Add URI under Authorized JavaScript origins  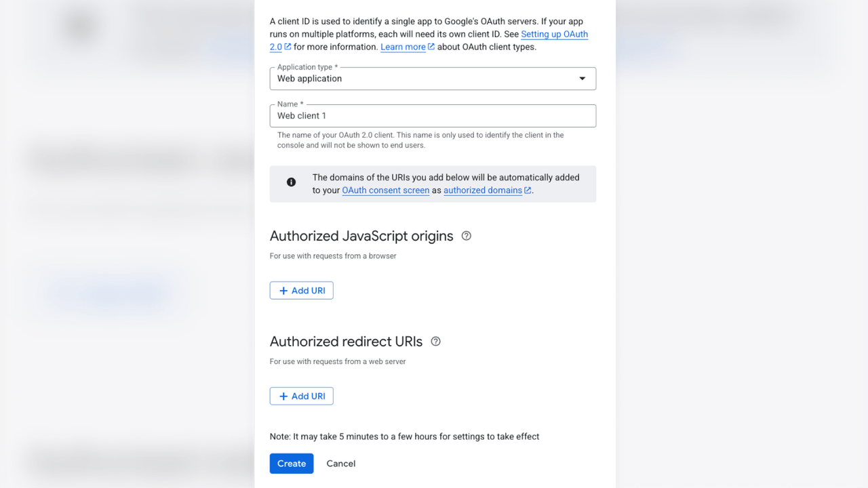click(301, 290)
